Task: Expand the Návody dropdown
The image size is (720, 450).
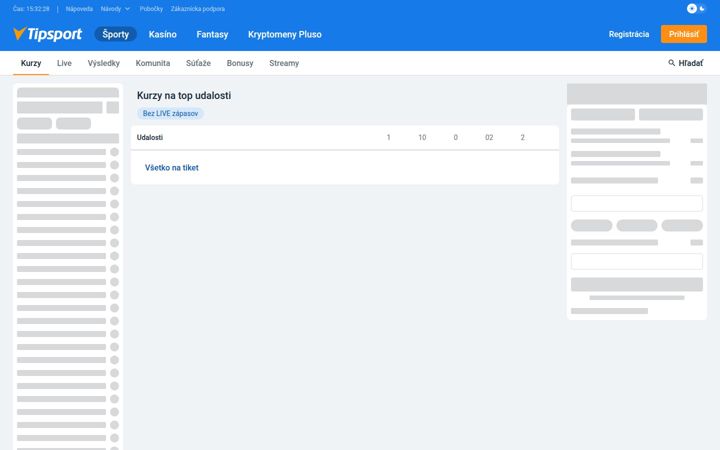Action: (115, 9)
